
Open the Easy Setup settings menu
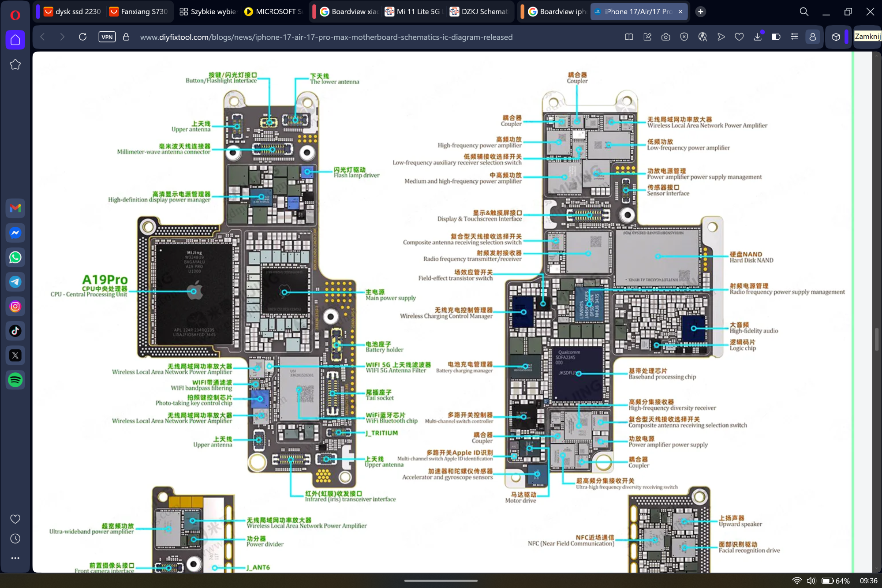click(x=794, y=37)
